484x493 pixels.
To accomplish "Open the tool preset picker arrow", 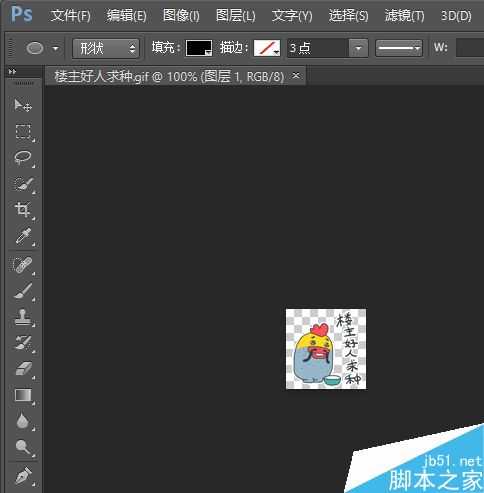I will 56,49.
